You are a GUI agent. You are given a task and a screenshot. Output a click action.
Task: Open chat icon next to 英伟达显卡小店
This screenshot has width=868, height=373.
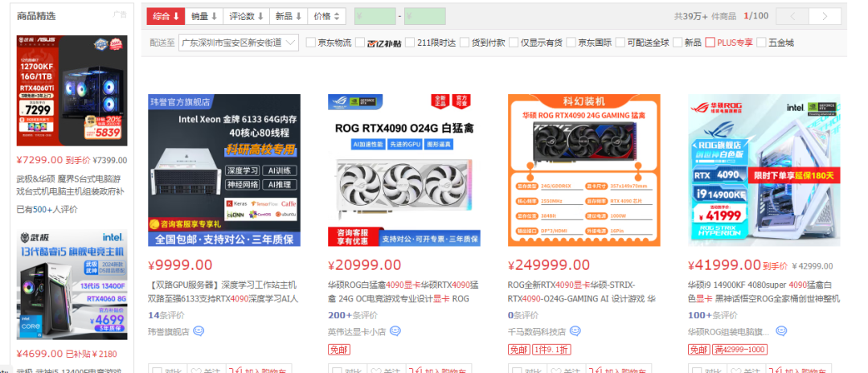pyautogui.click(x=395, y=331)
